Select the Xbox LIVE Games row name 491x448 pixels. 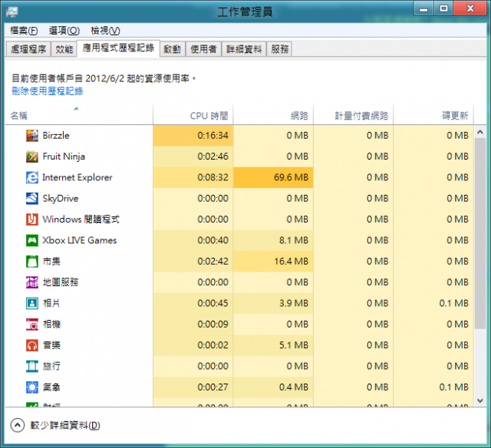pos(80,240)
